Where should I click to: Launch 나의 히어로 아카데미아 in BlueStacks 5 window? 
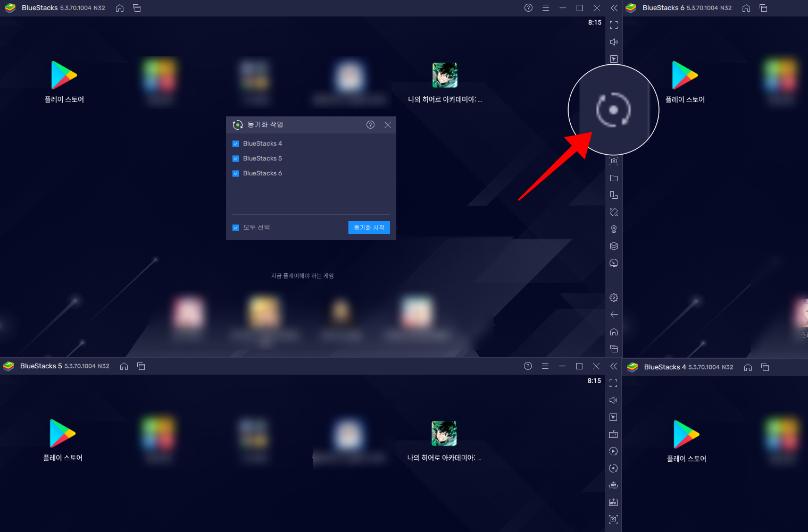tap(444, 441)
